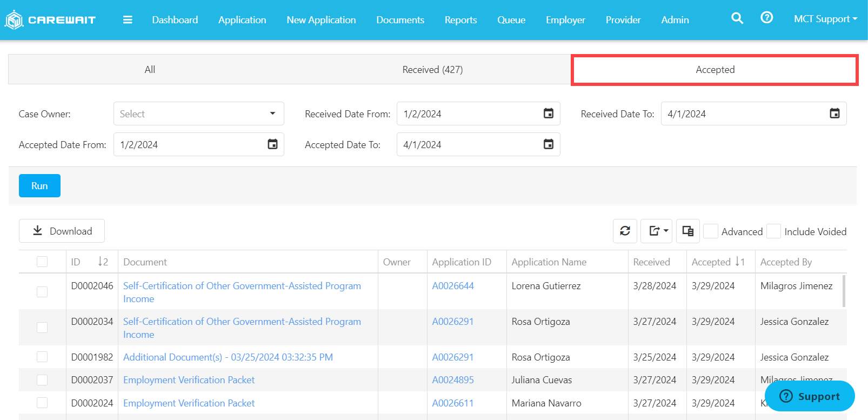Check the row for document D0002046

click(42, 292)
